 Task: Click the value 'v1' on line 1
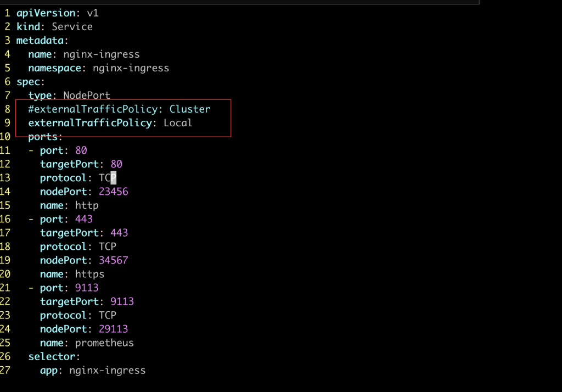pos(93,13)
